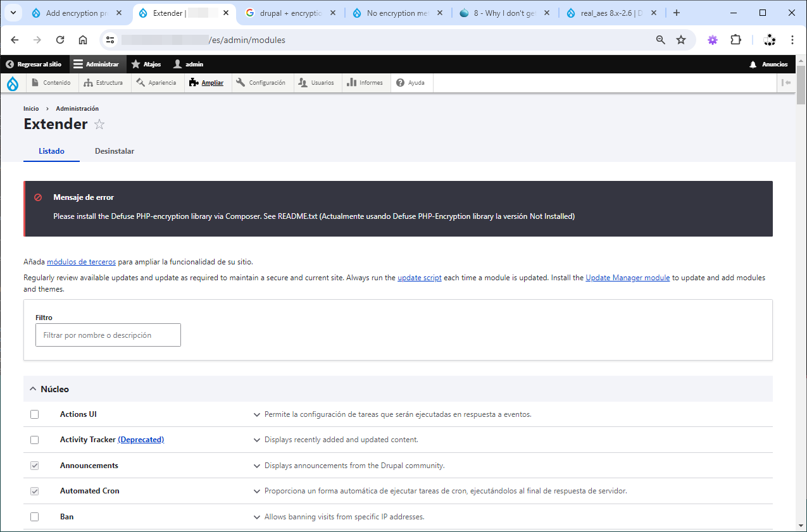Open Informes menu in admin toolbar

click(366, 83)
